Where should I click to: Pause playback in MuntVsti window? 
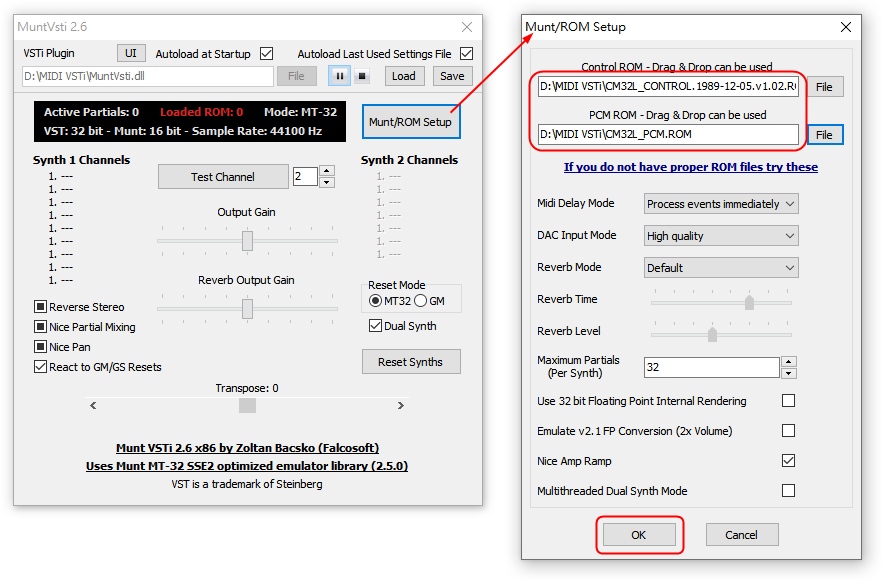coord(339,76)
